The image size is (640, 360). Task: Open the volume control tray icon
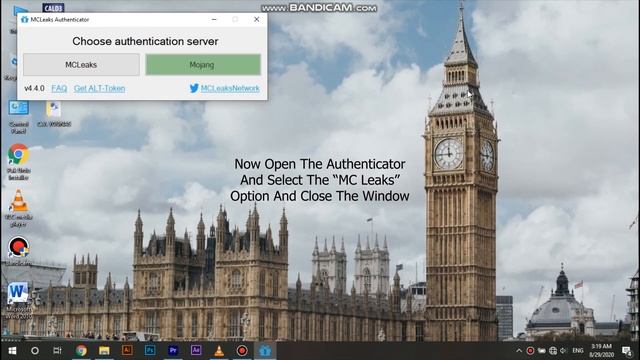click(x=564, y=351)
